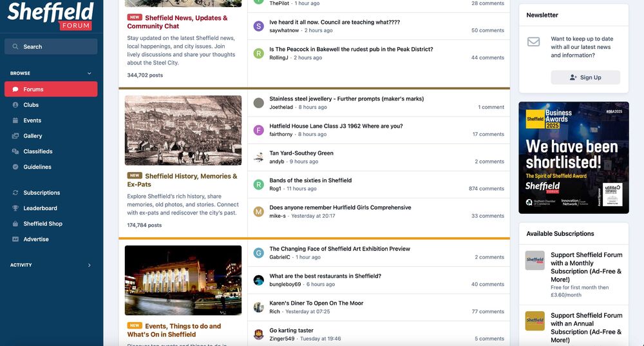Open Classifieds in the sidebar
The height and width of the screenshot is (346, 644).
(38, 151)
